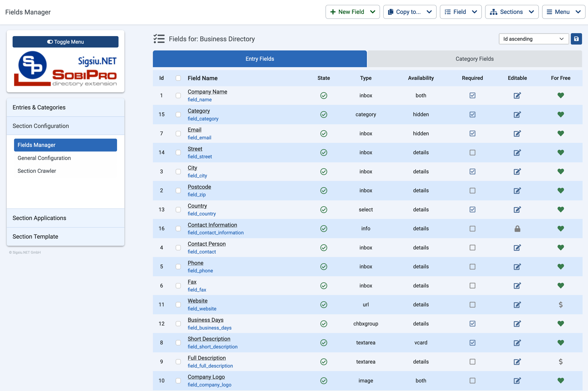Open the Business Days field link
The width and height of the screenshot is (588, 391).
[205, 320]
